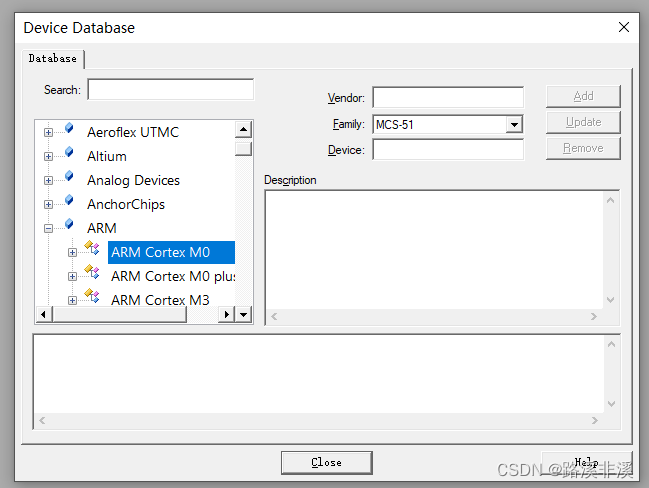Click the Description box scroll up arrow

pos(611,200)
